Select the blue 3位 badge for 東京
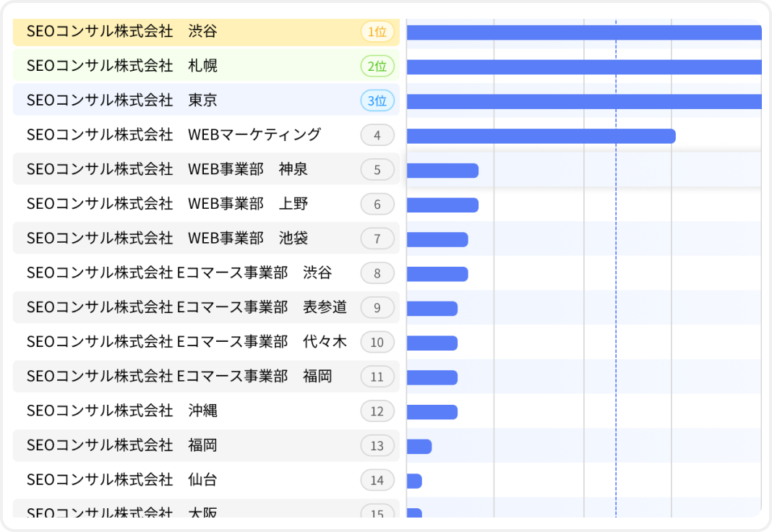The height and width of the screenshot is (532, 772). tap(377, 100)
